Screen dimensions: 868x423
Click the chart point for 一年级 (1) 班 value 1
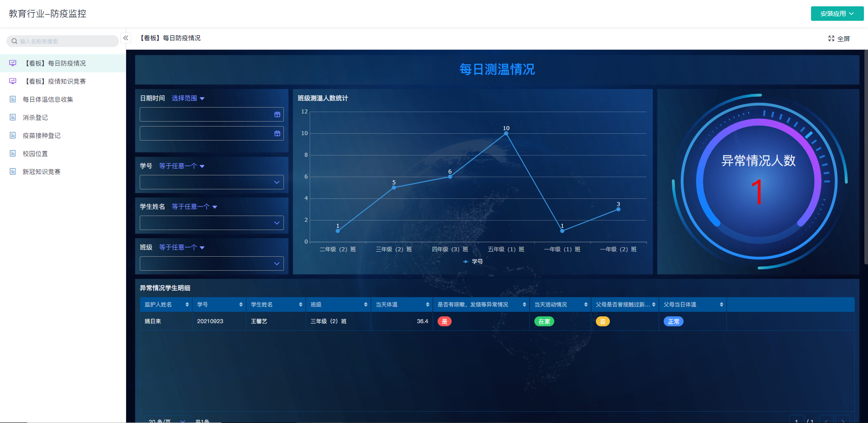pos(562,231)
